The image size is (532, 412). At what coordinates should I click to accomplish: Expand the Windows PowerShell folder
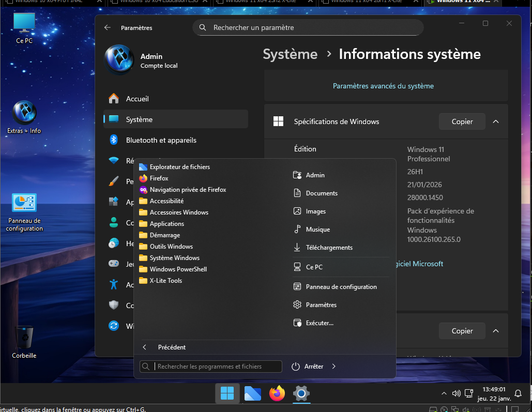[x=178, y=269]
